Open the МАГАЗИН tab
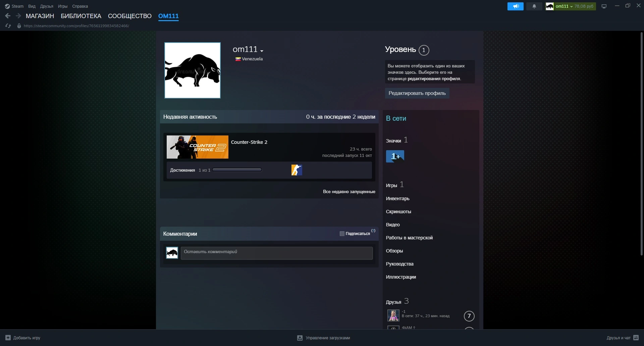 [x=40, y=16]
